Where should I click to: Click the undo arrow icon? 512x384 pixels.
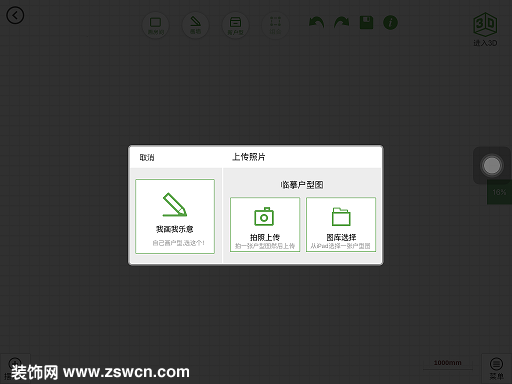click(x=316, y=23)
